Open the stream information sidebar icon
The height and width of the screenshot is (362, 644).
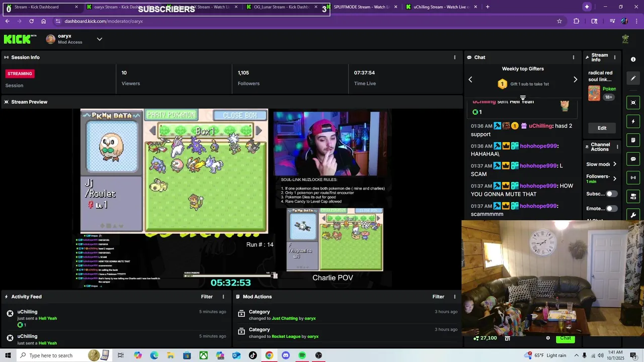633,59
